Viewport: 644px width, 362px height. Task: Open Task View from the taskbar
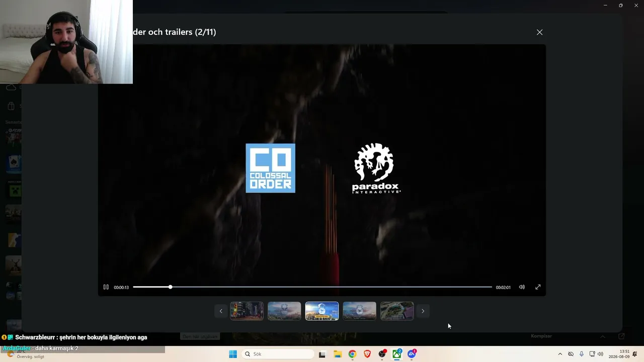[x=322, y=354]
